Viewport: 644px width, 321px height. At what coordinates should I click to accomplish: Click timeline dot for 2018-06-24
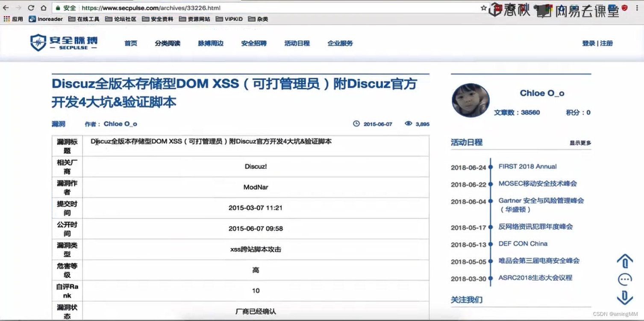pyautogui.click(x=491, y=167)
